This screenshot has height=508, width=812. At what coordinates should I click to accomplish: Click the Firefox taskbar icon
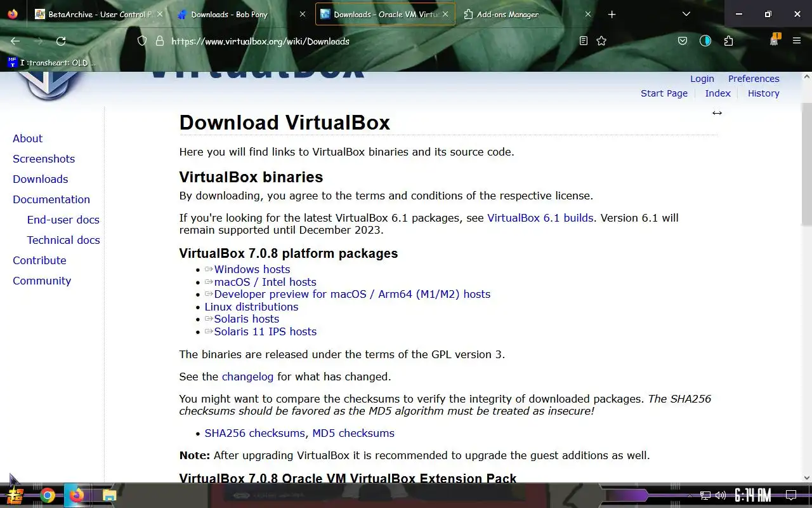(x=77, y=495)
